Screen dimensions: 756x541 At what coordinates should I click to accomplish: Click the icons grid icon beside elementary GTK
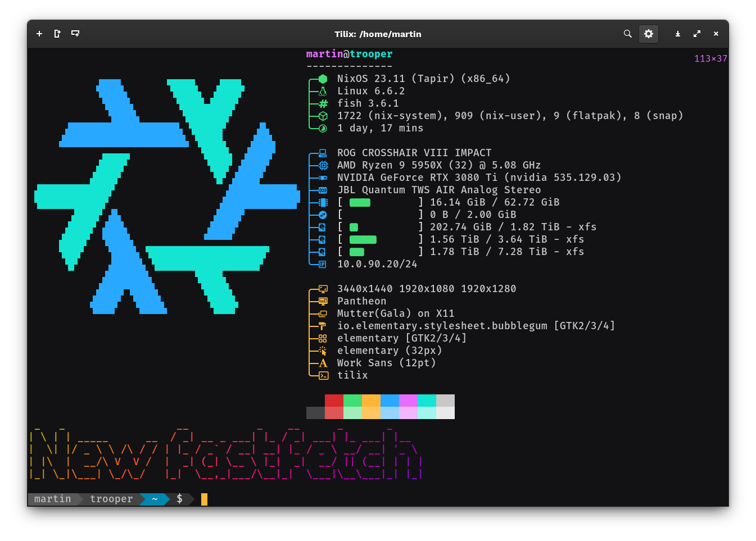pyautogui.click(x=323, y=338)
